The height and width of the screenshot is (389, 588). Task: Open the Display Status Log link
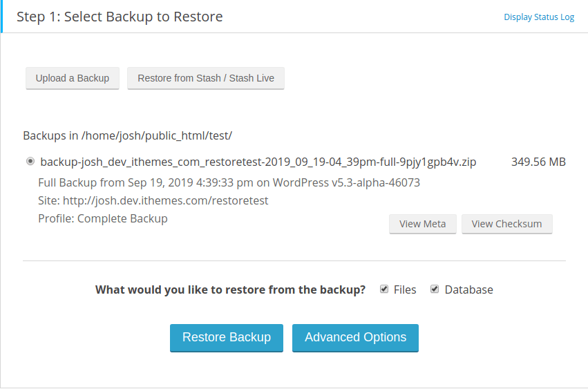pyautogui.click(x=539, y=17)
